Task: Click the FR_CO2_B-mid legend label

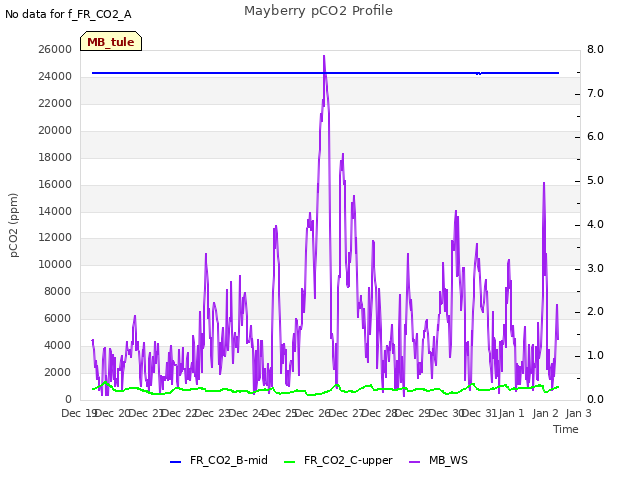Action: (229, 460)
